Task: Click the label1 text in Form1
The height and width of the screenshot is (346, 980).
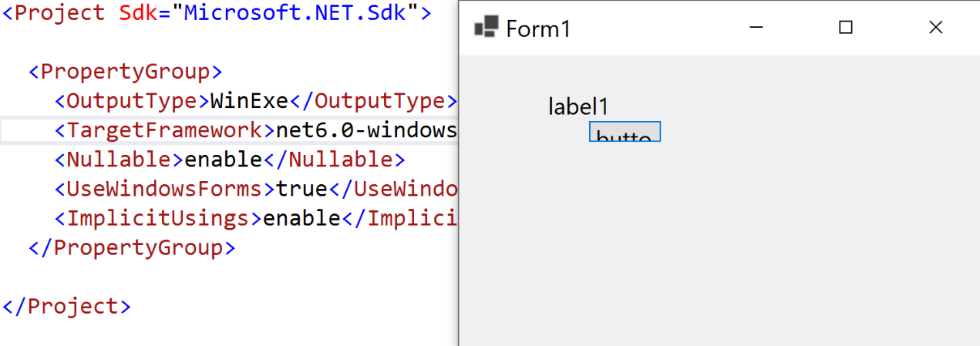Action: [578, 106]
